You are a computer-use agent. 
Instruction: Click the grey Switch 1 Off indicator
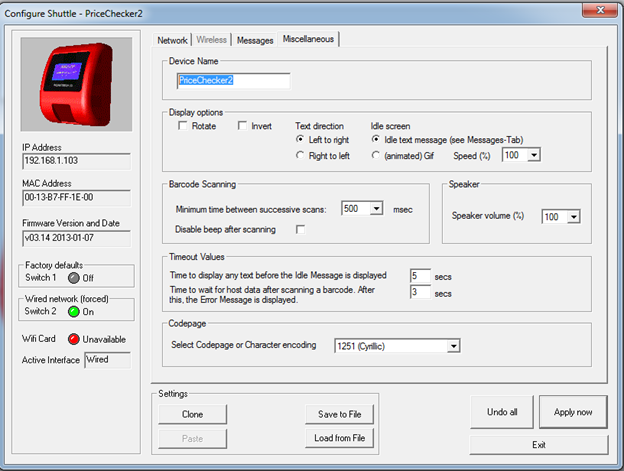[74, 278]
